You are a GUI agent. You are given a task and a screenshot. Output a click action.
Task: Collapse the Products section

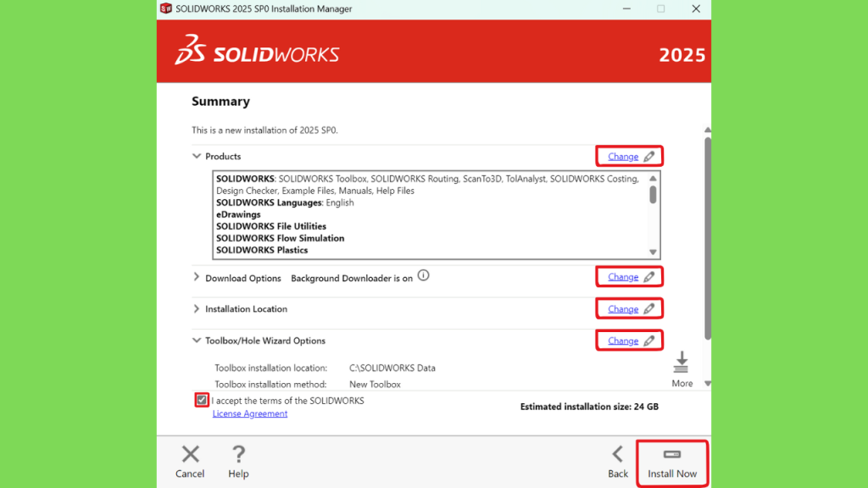click(197, 156)
